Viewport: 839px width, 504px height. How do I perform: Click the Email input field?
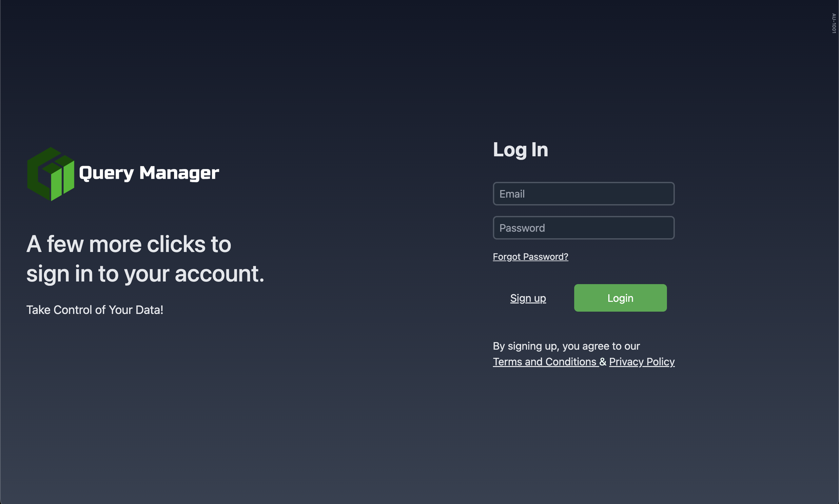(583, 194)
